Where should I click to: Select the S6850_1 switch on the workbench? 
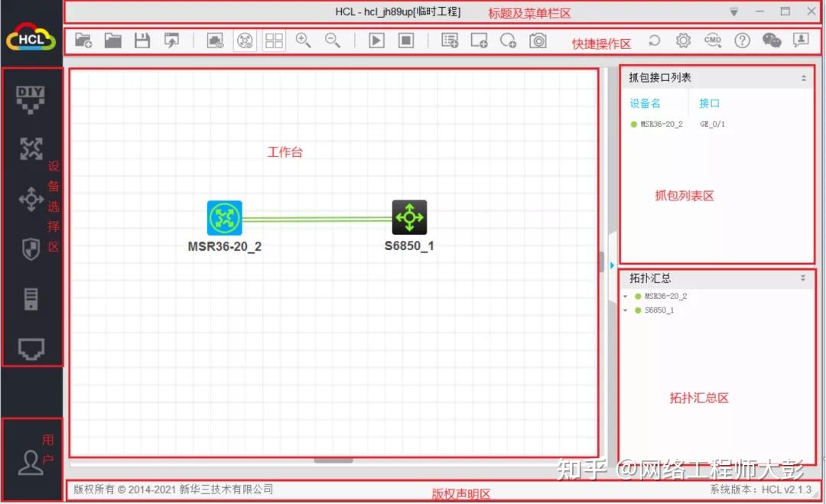point(409,216)
